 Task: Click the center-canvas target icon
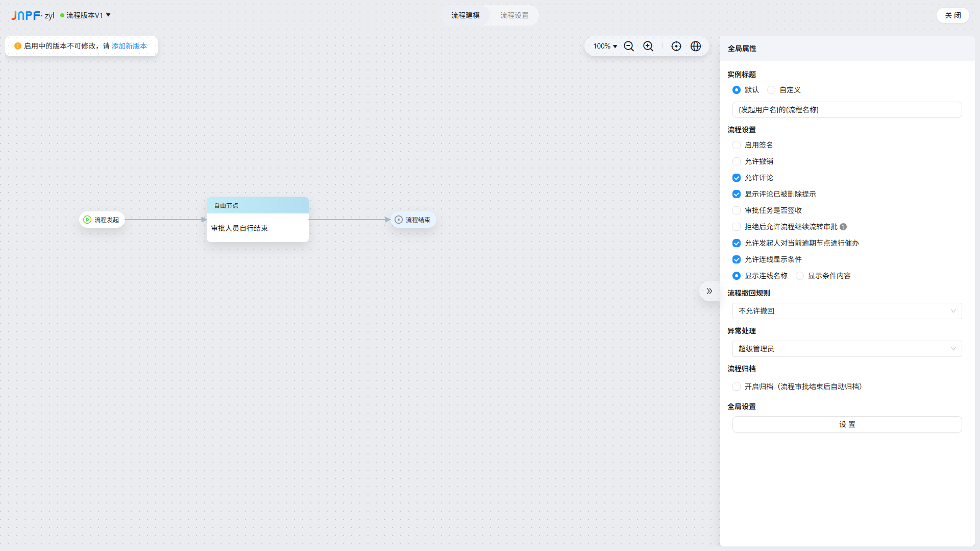click(x=676, y=46)
